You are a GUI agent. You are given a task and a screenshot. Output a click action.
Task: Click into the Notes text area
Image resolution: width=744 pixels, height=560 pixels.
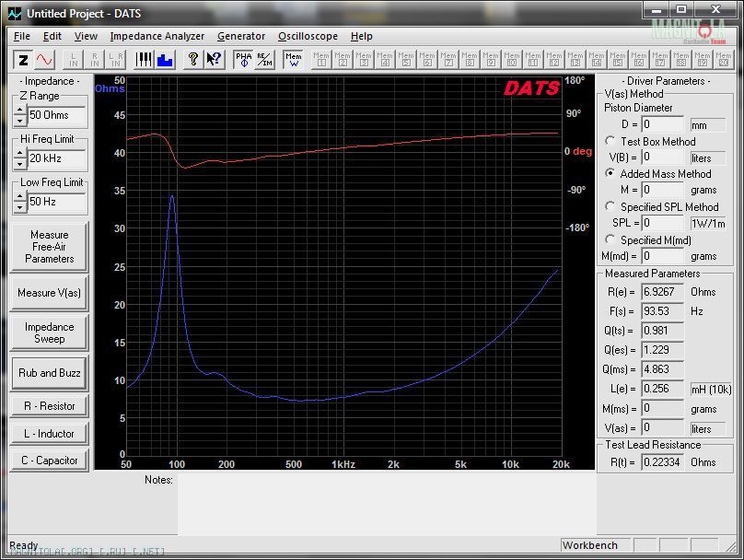pos(387,504)
